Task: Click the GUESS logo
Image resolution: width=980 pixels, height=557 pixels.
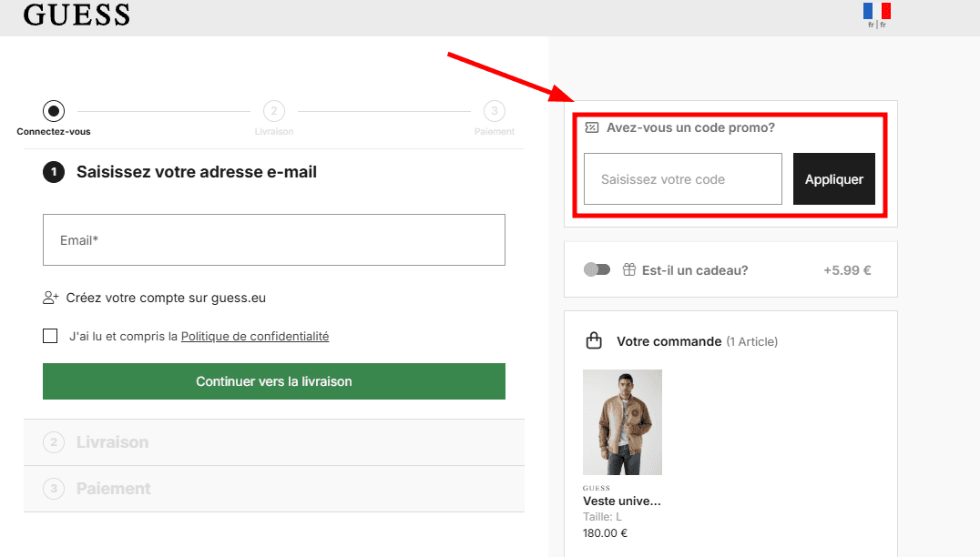Action: (77, 15)
